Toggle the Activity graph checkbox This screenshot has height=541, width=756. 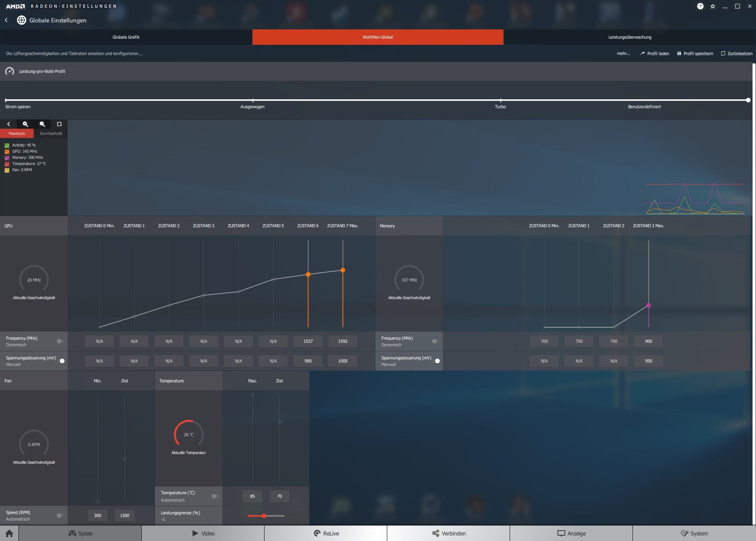pos(7,145)
